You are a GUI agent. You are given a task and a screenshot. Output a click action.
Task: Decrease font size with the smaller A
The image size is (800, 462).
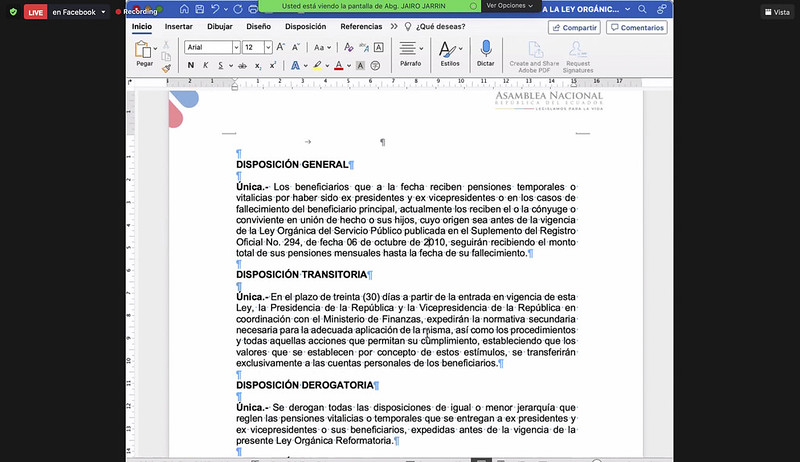click(296, 47)
